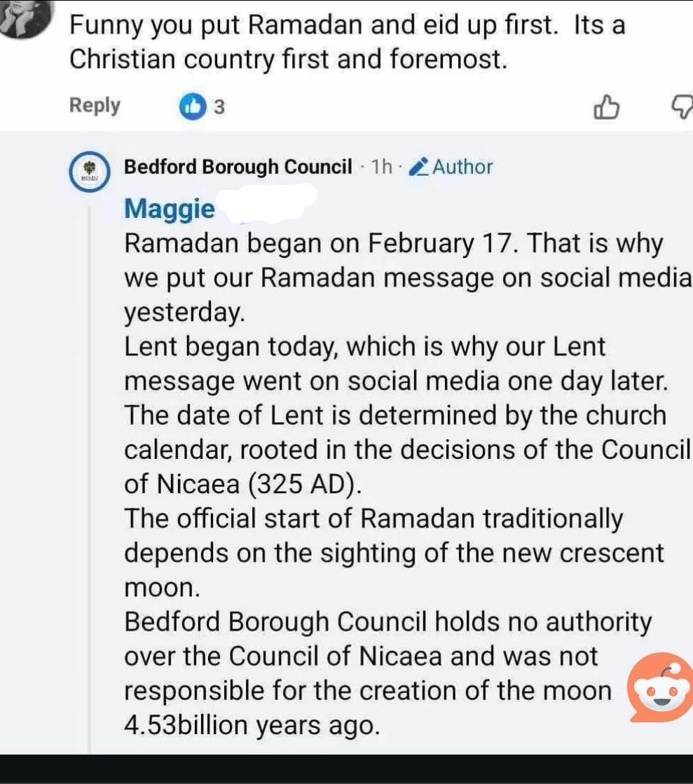This screenshot has width=693, height=784.
Task: Click the "Lent began today" paragraph
Action: 364,348
